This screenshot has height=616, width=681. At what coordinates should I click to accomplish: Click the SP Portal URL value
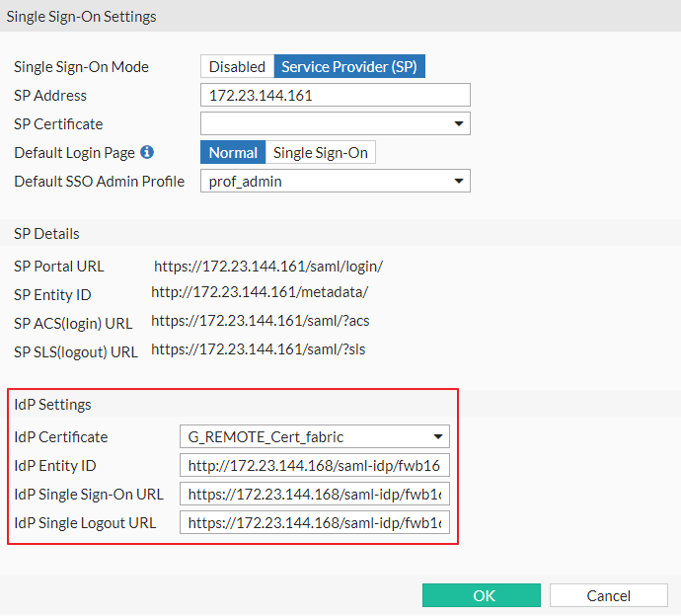coord(268,267)
